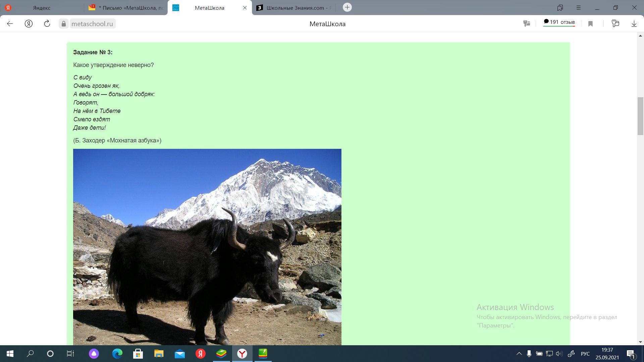Switch to the Яндекс tab
Image resolution: width=644 pixels, height=362 pixels.
pyautogui.click(x=42, y=8)
